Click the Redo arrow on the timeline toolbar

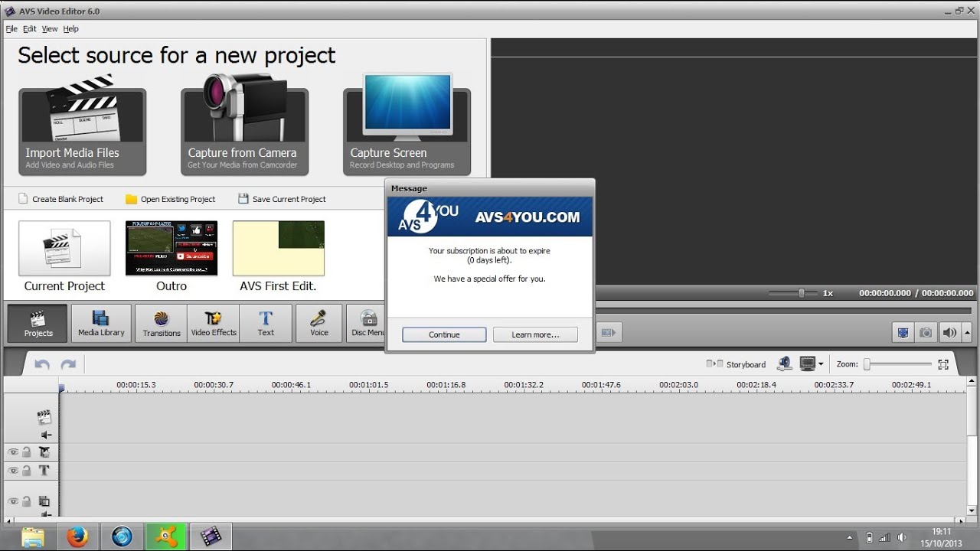click(68, 364)
